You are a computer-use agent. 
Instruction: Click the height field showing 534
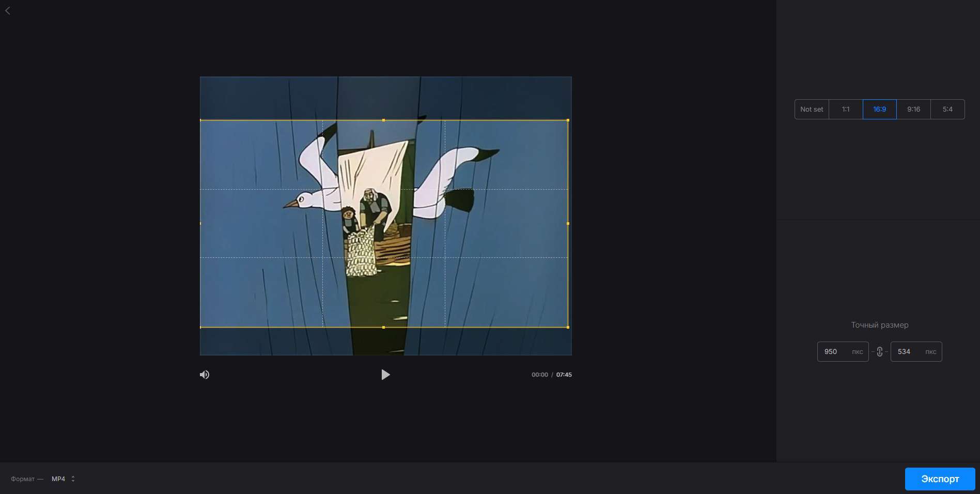[x=907, y=352]
